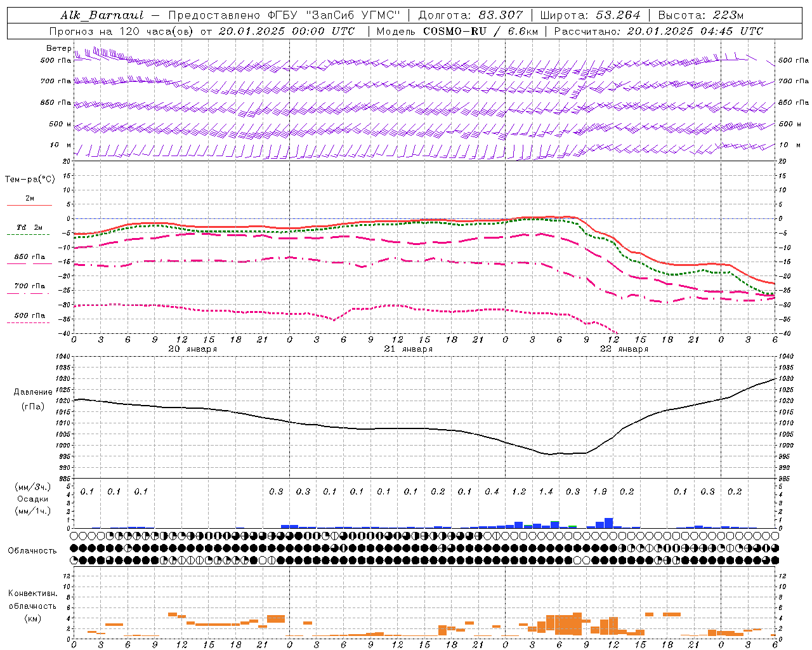Click the 2м temperature legend entry
The width and height of the screenshot is (812, 650).
30,199
